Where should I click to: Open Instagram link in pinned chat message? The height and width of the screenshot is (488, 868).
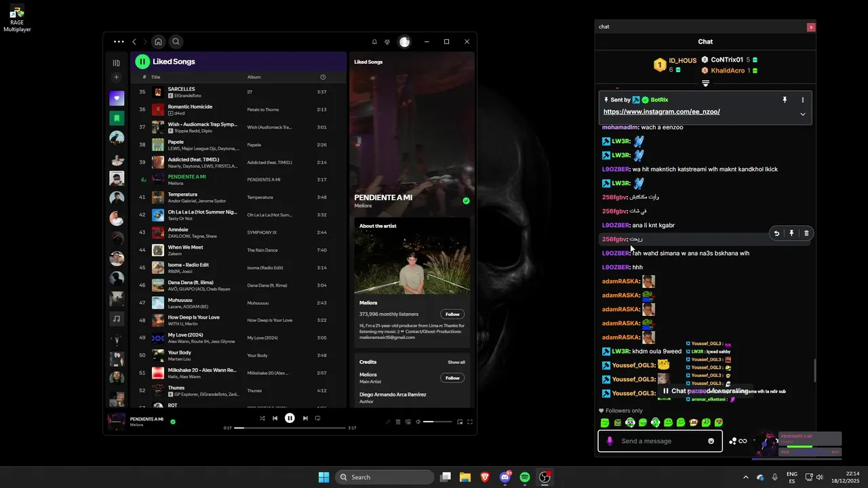click(x=661, y=112)
